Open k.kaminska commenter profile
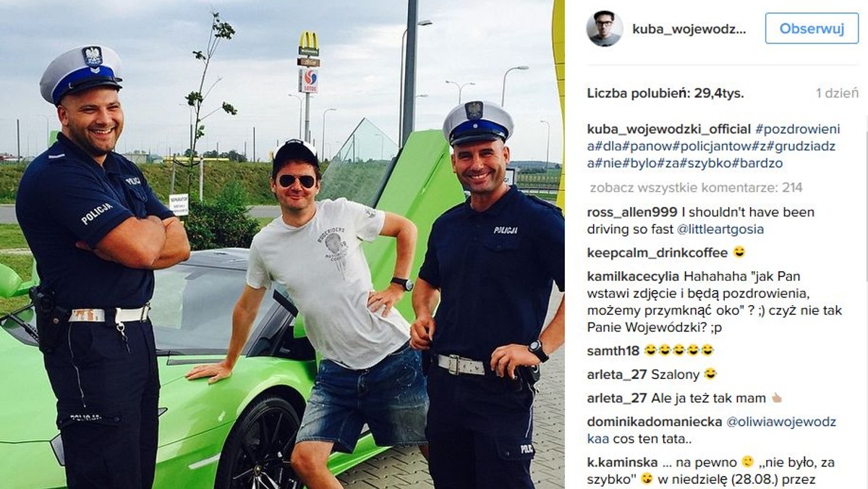Image resolution: width=868 pixels, height=489 pixels. (622, 462)
